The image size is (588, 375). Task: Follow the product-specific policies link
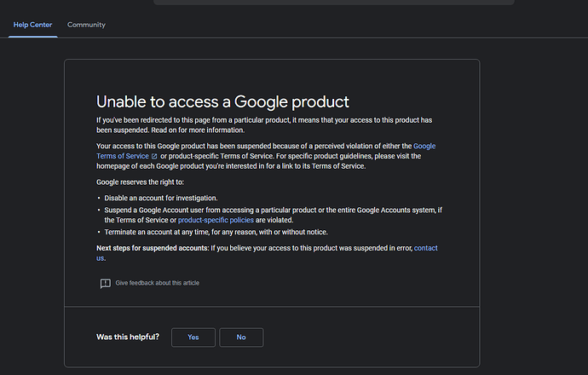[x=216, y=220]
